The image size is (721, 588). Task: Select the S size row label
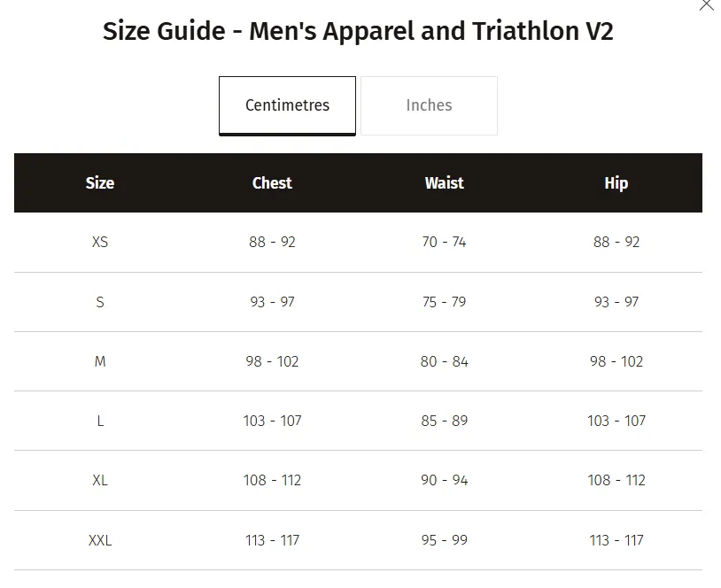[100, 302]
